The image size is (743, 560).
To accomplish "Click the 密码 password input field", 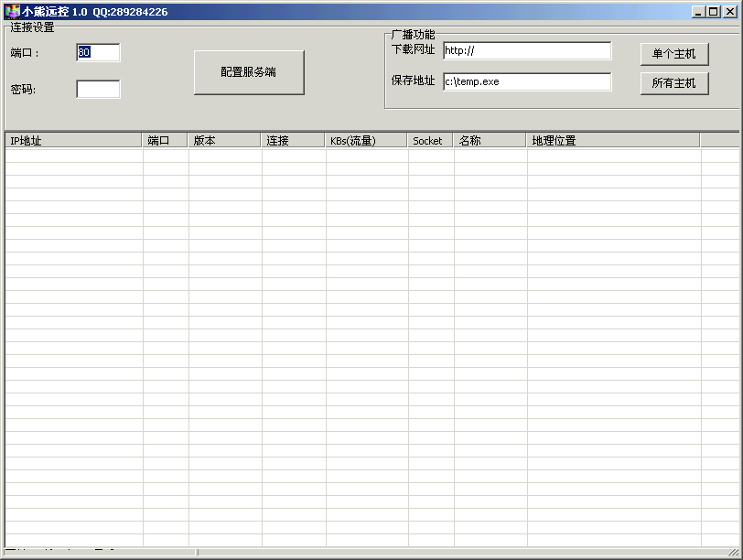I will [x=98, y=90].
